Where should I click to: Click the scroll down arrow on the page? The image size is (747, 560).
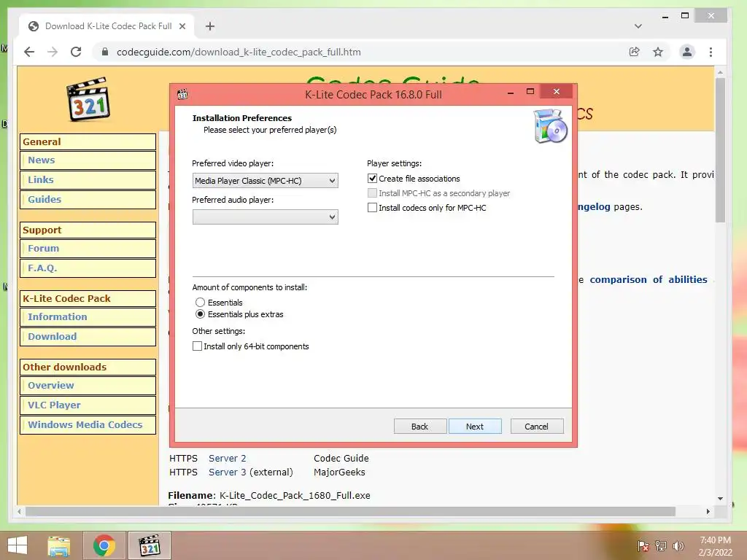[x=720, y=499]
